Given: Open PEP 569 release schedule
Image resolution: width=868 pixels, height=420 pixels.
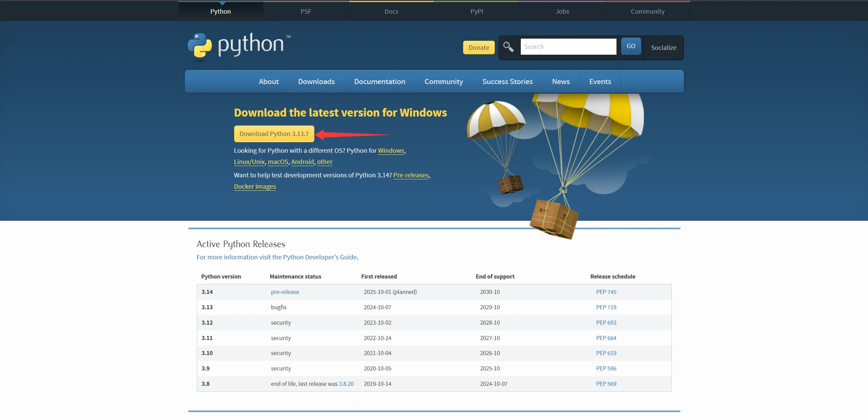Looking at the screenshot, I should click(606, 384).
